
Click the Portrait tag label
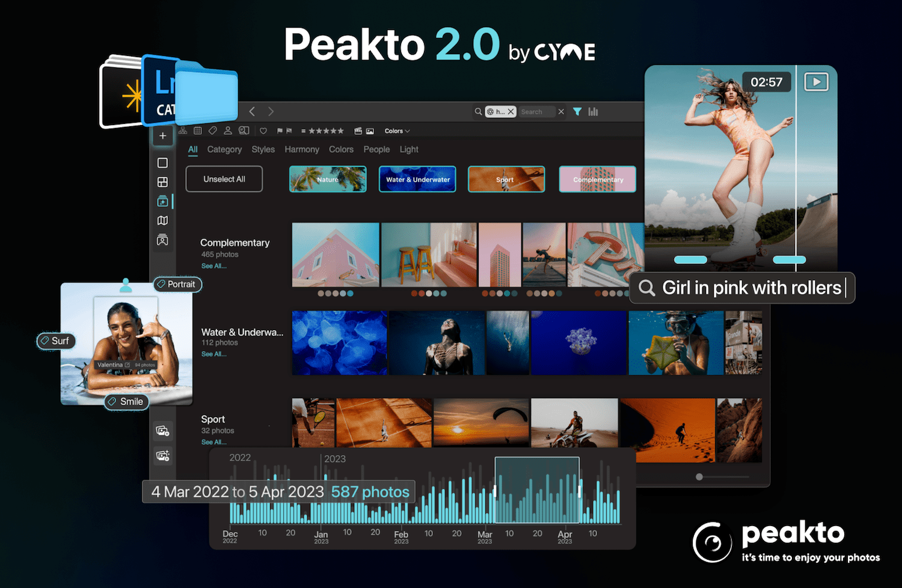[177, 284]
